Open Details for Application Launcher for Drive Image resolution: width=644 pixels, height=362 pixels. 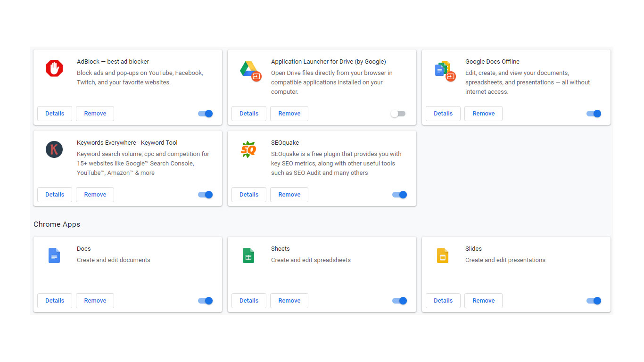pyautogui.click(x=249, y=114)
